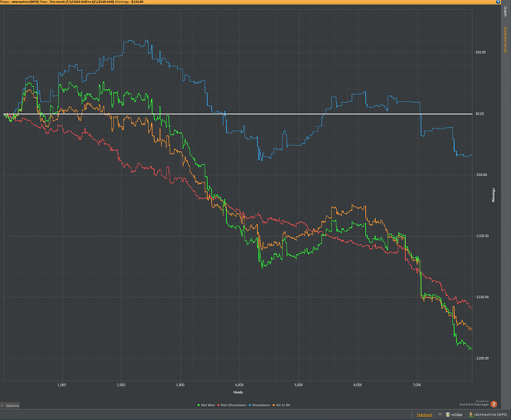The height and width of the screenshot is (420, 511).
Task: Click the rakemashina player icon
Action: [471, 414]
